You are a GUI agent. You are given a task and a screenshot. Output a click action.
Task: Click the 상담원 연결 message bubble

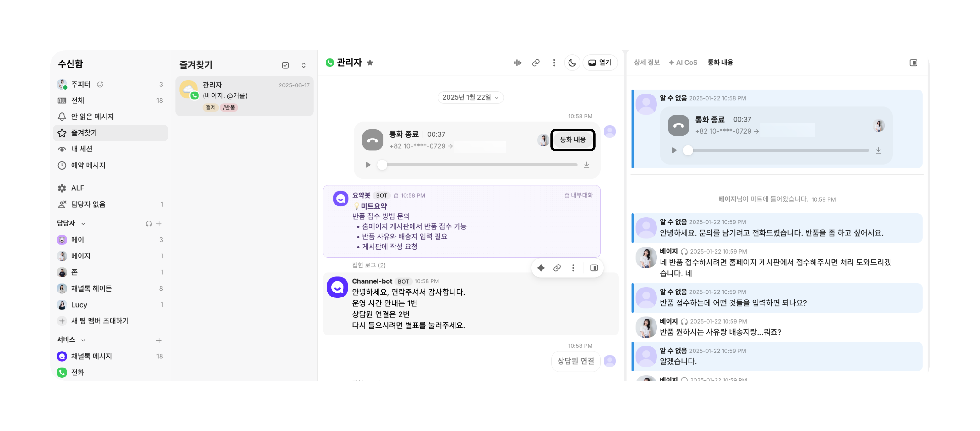(x=576, y=361)
